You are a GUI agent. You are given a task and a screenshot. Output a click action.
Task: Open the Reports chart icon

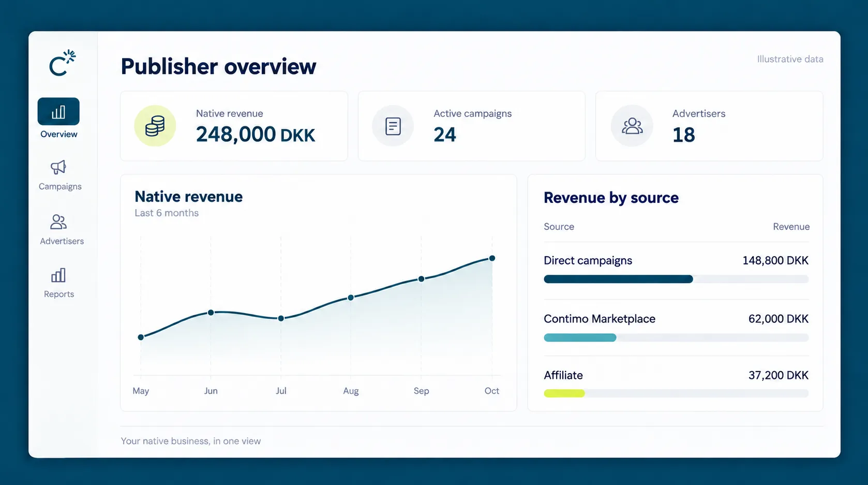58,275
